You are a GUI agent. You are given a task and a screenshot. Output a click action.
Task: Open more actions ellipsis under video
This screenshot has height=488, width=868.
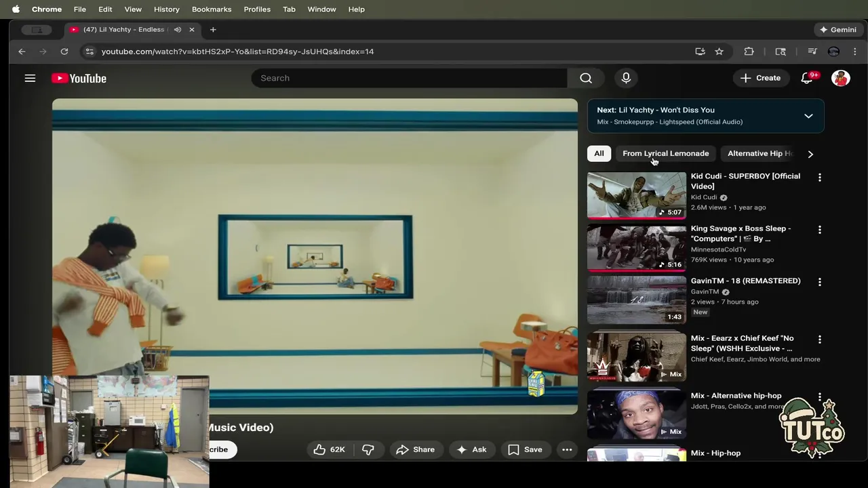pos(567,449)
